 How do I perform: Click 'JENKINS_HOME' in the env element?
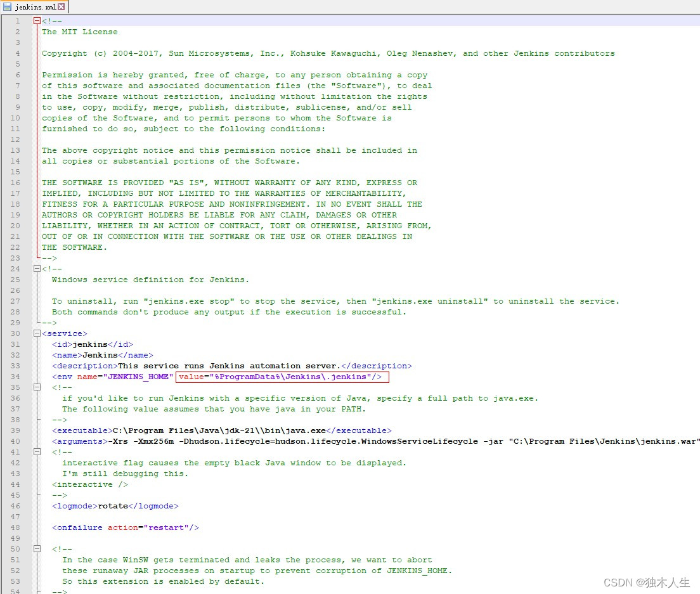(x=138, y=377)
